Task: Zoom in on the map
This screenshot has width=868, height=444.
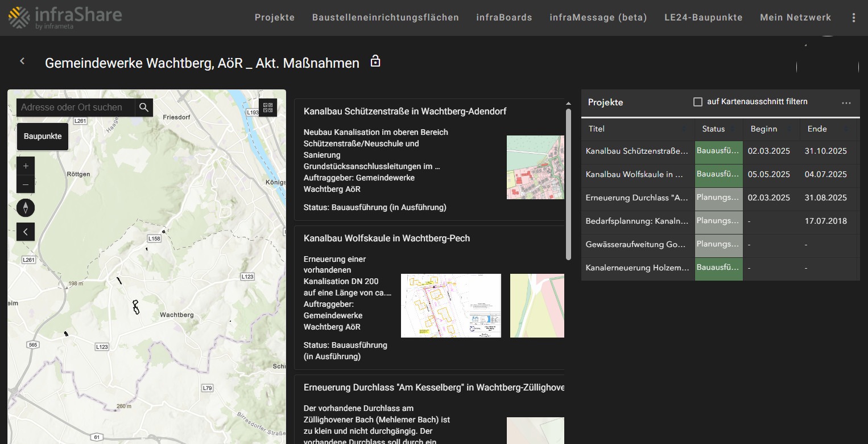Action: pyautogui.click(x=26, y=166)
